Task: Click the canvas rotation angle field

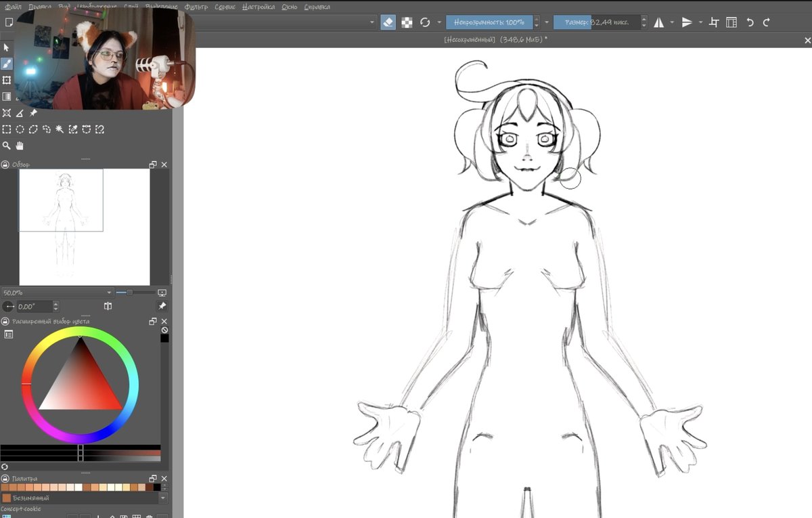Action: 35,307
